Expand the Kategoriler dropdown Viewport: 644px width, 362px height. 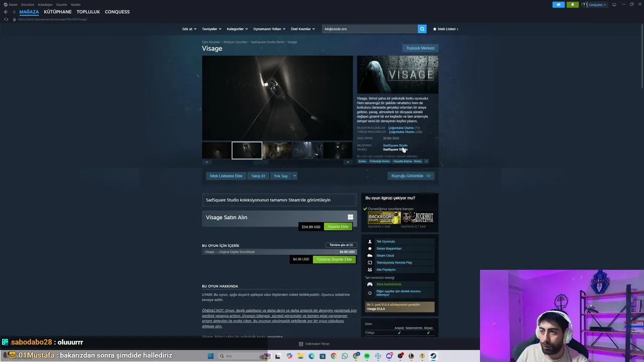pyautogui.click(x=236, y=29)
